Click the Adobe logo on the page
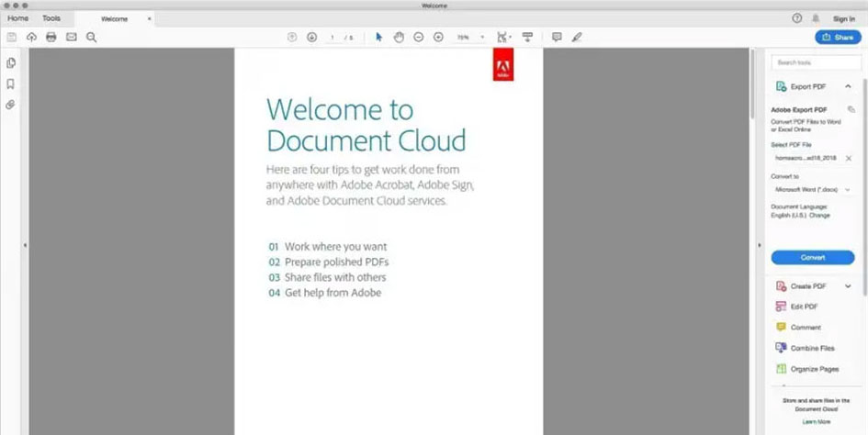Image resolution: width=868 pixels, height=435 pixels. (503, 64)
